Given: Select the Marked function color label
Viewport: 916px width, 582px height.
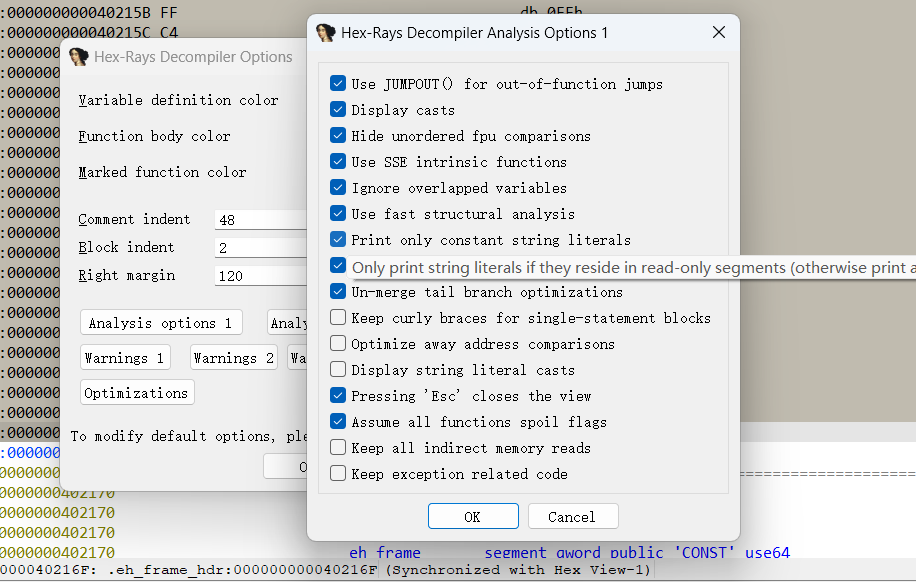Looking at the screenshot, I should click(x=162, y=172).
